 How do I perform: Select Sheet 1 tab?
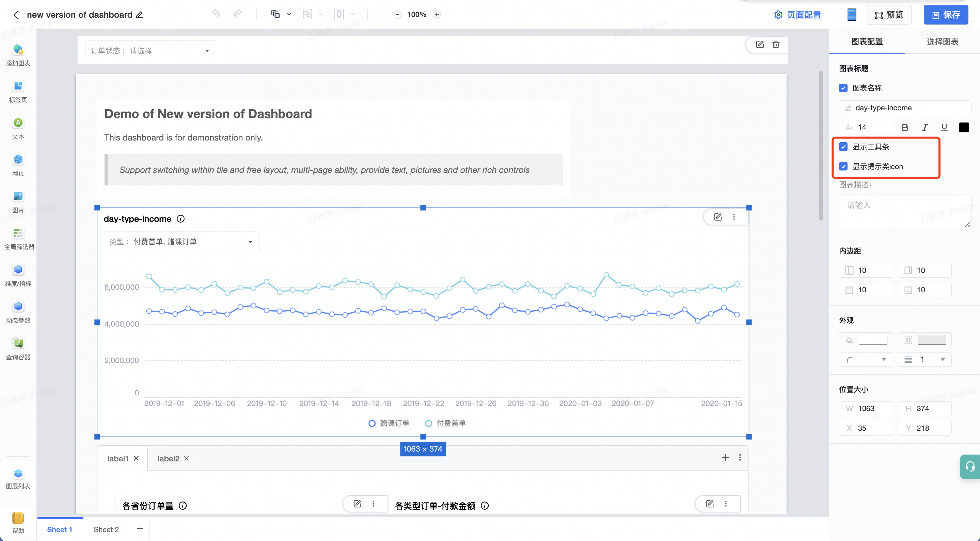[60, 529]
